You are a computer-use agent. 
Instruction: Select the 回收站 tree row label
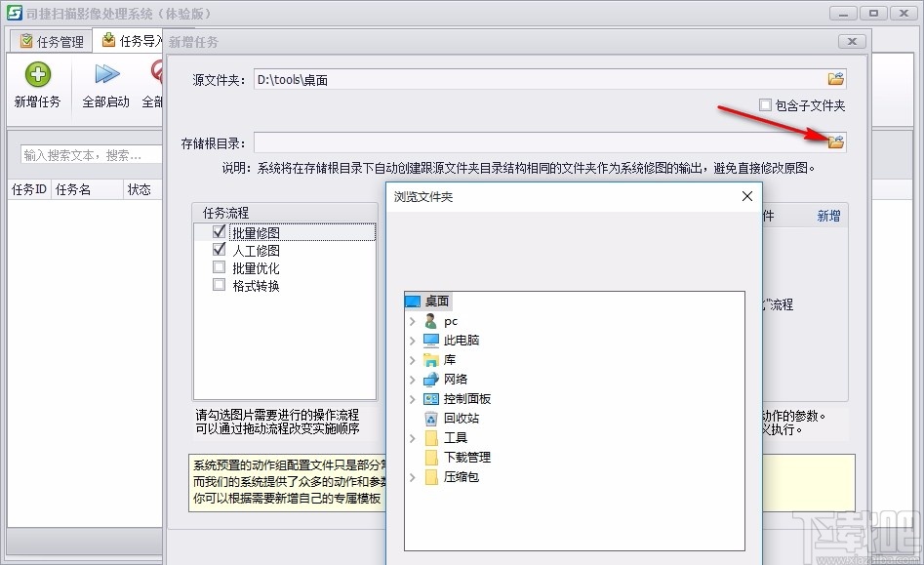coord(462,419)
